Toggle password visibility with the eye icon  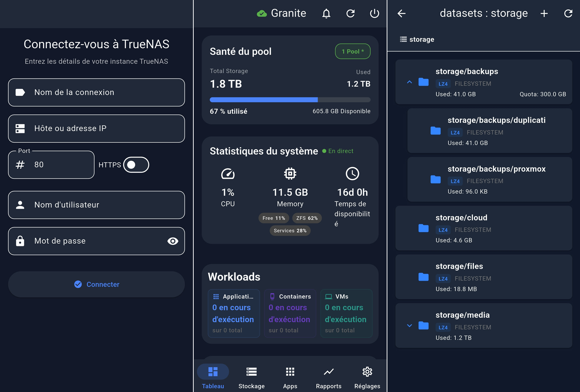click(173, 241)
